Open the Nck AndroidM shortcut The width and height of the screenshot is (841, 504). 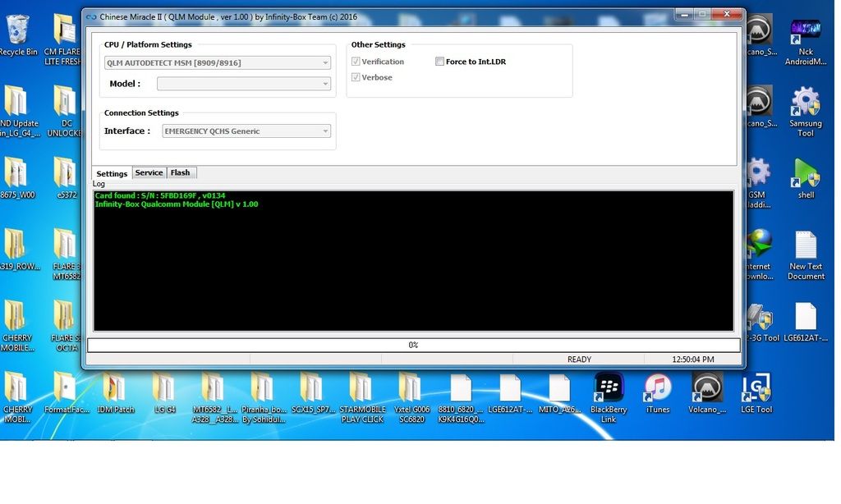(x=806, y=41)
